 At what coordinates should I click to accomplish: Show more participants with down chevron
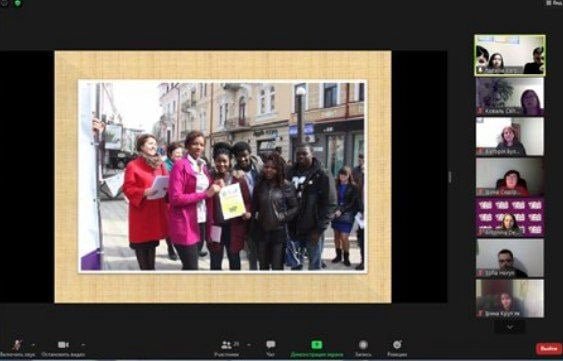510,327
